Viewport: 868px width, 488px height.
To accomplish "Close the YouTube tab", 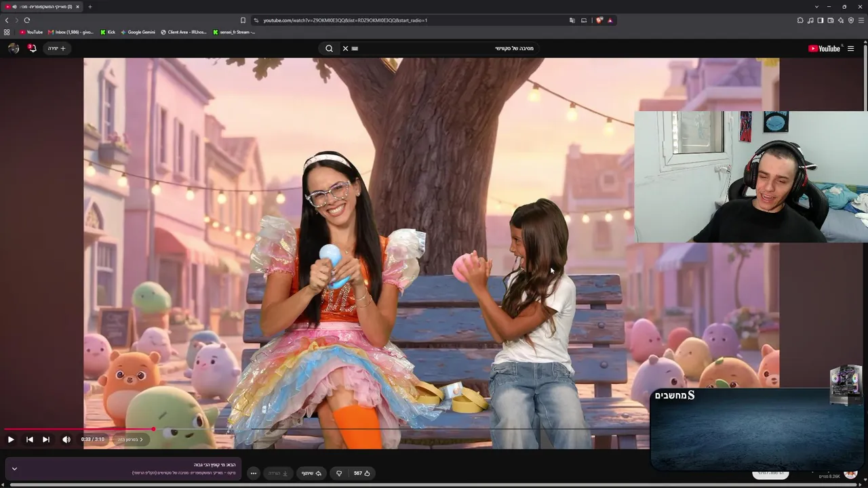I will 77,7.
